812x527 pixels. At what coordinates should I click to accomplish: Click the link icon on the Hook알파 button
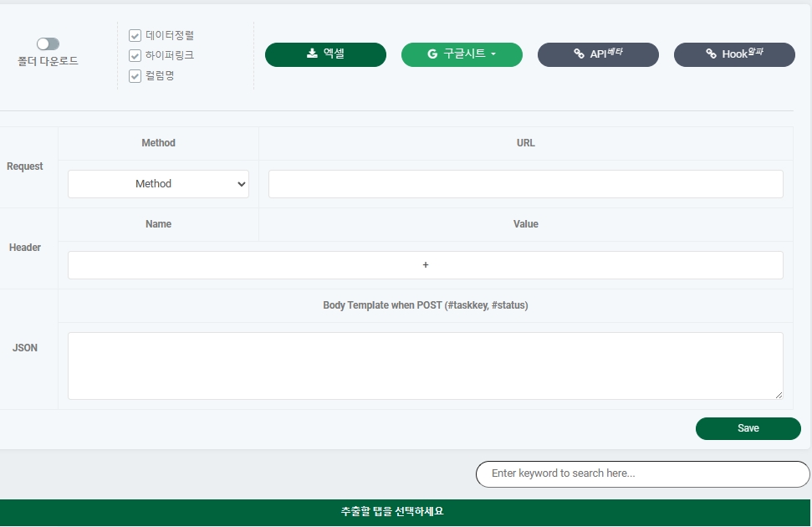pos(711,54)
